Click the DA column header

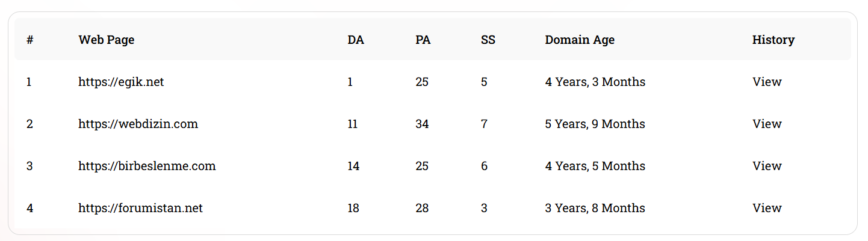tap(356, 40)
